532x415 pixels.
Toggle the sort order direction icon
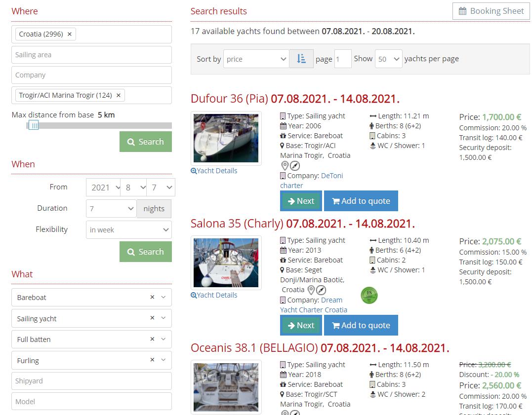coord(301,59)
